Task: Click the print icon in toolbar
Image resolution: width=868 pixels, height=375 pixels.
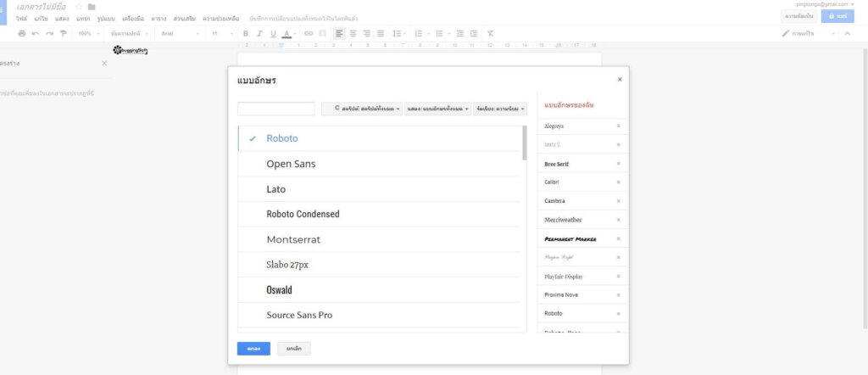Action: [x=21, y=34]
